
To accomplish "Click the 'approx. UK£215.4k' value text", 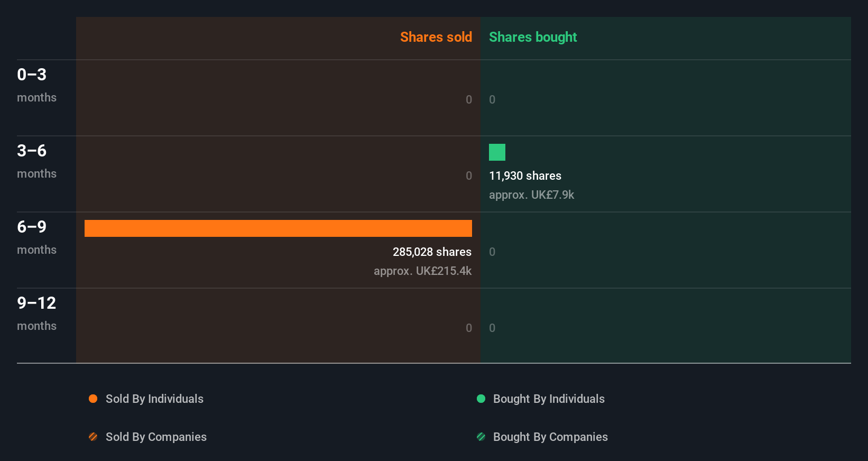I will coord(422,271).
